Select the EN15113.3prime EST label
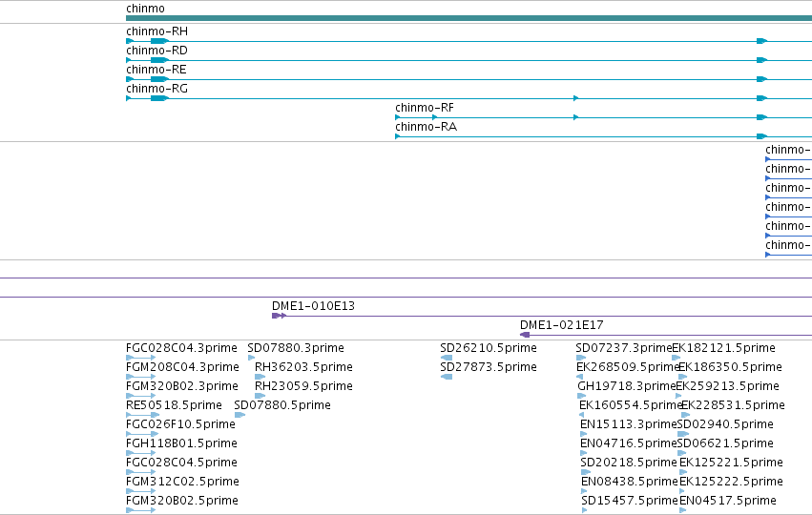The height and width of the screenshot is (515, 812). tap(629, 424)
